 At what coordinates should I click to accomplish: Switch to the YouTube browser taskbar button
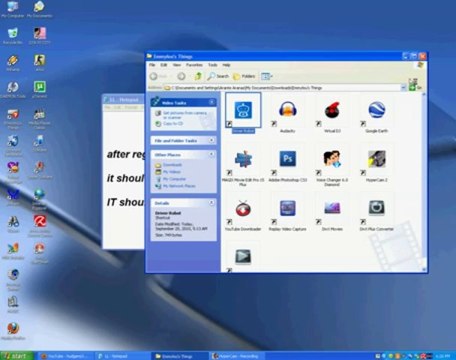coord(65,356)
